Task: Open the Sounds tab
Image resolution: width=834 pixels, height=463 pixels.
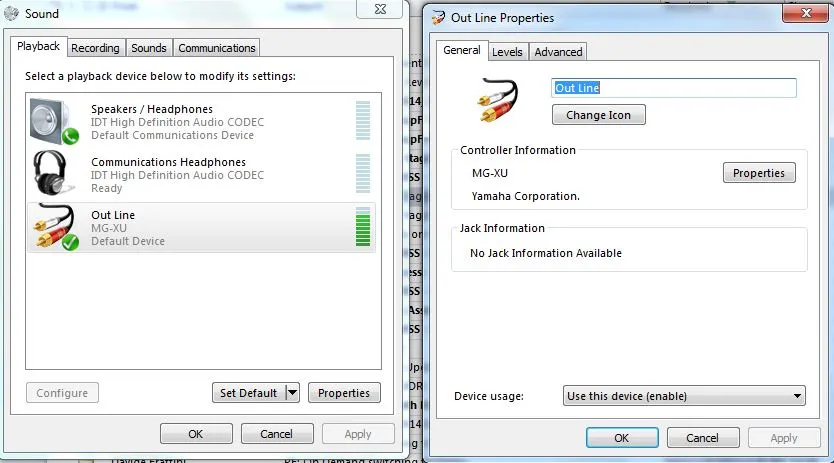Action: 149,48
